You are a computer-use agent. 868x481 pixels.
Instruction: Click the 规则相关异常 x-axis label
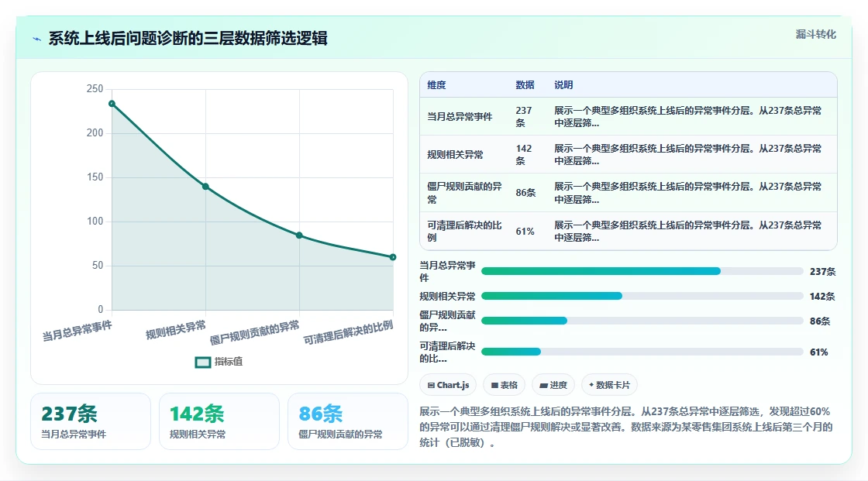175,330
